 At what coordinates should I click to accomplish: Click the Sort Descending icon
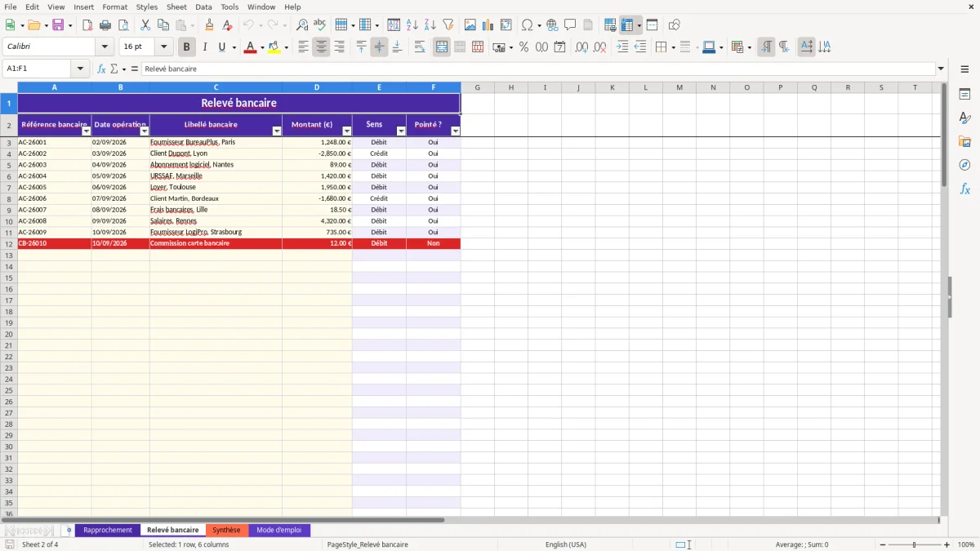pos(430,25)
